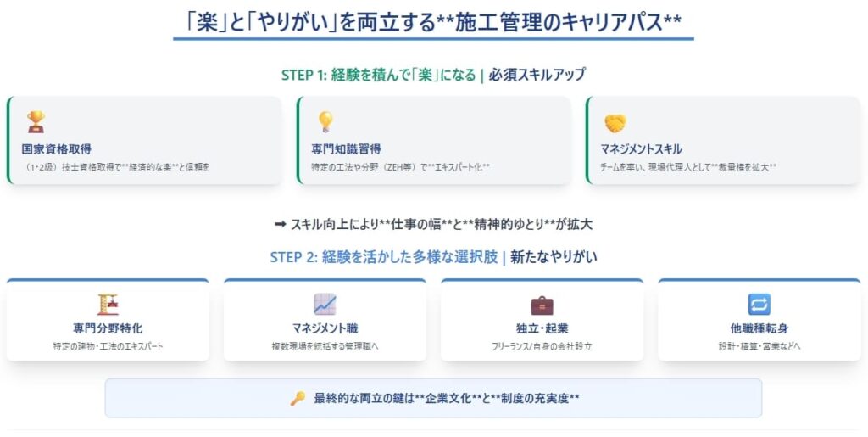Click the main title about 施工管理のキャリアパス
This screenshot has width=868, height=437.
pyautogui.click(x=433, y=20)
